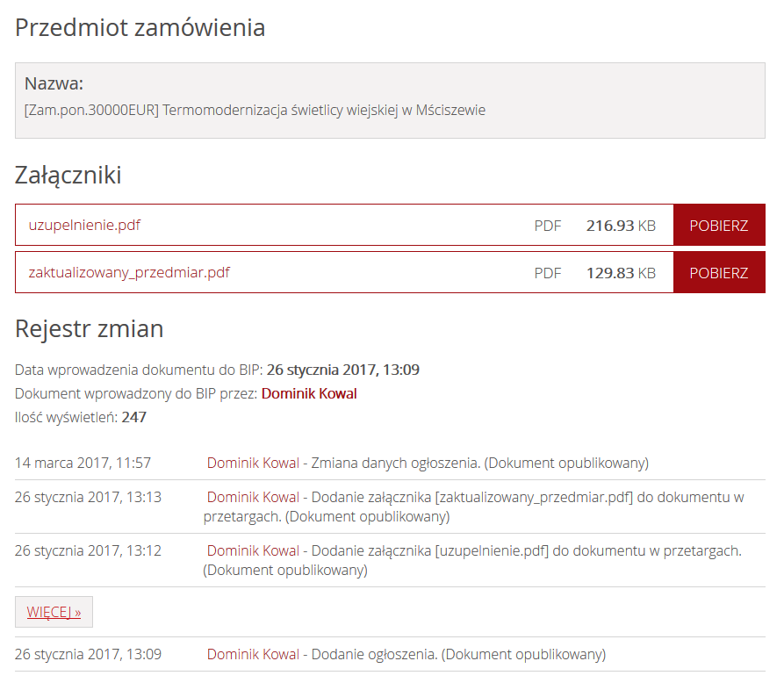The width and height of the screenshot is (784, 690).
Task: Click the PDF type label of uzupelnienie.pdf
Action: click(548, 226)
